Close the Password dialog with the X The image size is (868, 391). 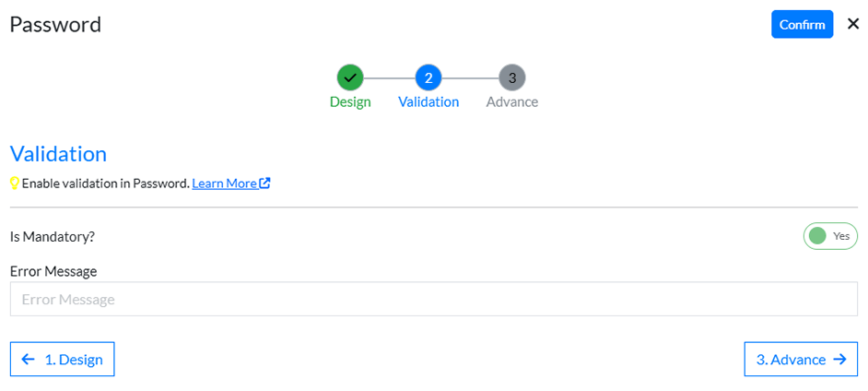pos(853,25)
